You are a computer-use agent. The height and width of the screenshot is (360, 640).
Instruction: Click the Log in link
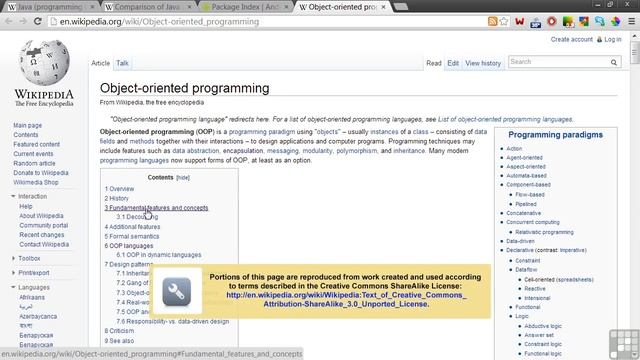coord(613,40)
